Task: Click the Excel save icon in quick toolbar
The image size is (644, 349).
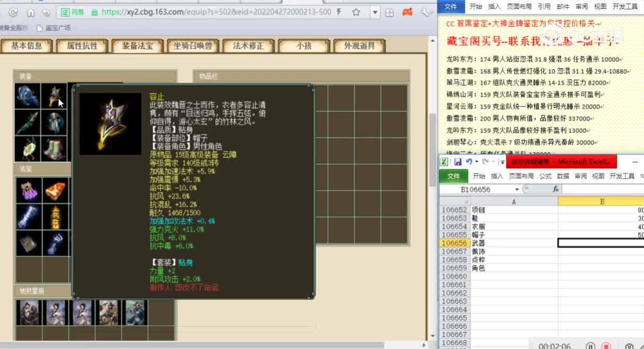Action: click(x=458, y=162)
